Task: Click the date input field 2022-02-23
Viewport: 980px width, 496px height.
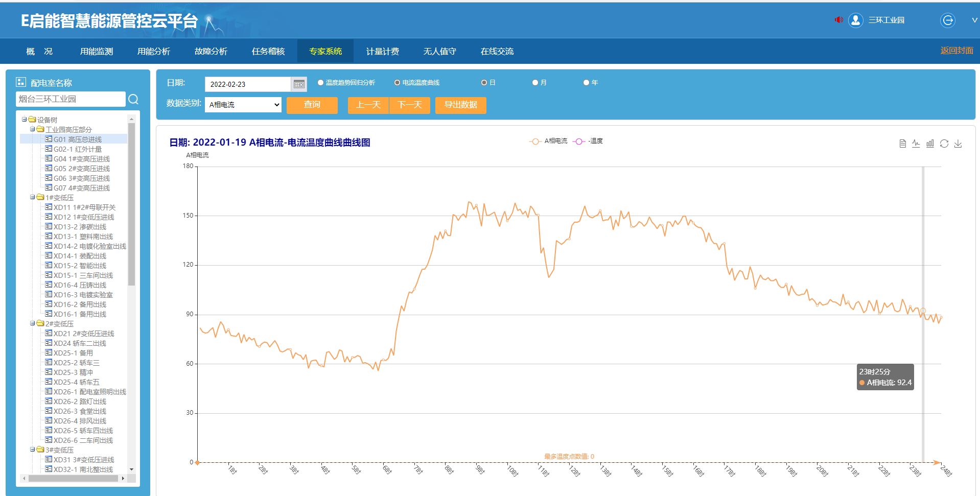Action: pyautogui.click(x=248, y=84)
